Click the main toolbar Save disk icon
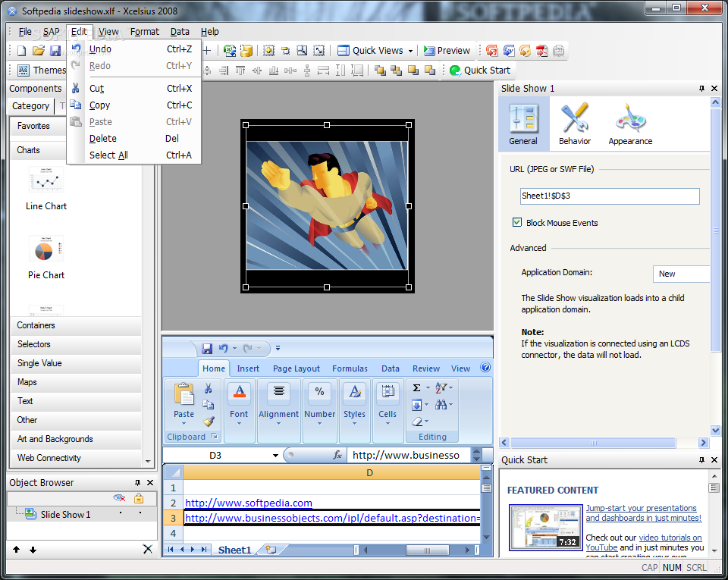 click(x=55, y=51)
